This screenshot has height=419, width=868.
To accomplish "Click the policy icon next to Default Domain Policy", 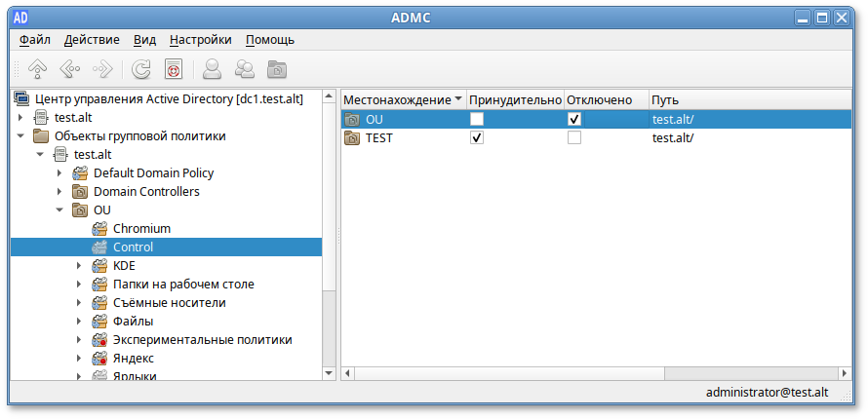I will 80,173.
